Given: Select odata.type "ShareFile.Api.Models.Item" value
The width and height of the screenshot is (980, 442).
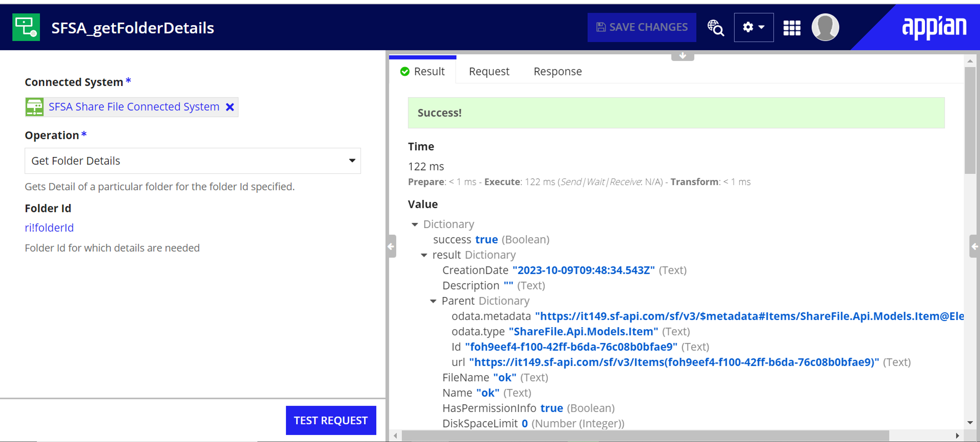Looking at the screenshot, I should pyautogui.click(x=583, y=332).
